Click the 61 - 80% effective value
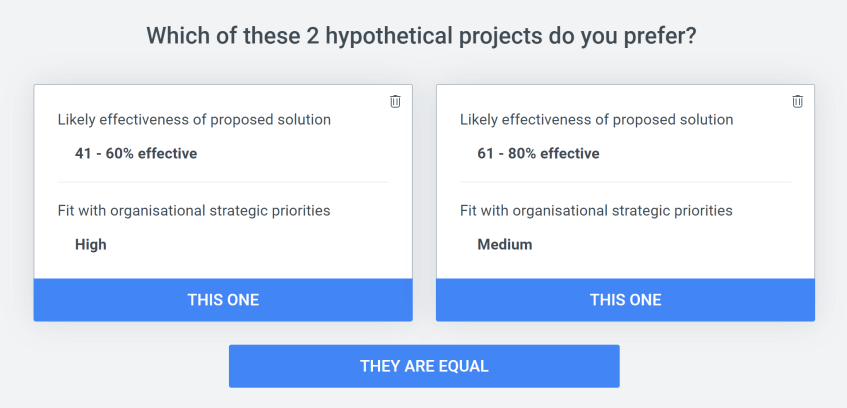Viewport: 847px width, 408px height. (x=538, y=153)
